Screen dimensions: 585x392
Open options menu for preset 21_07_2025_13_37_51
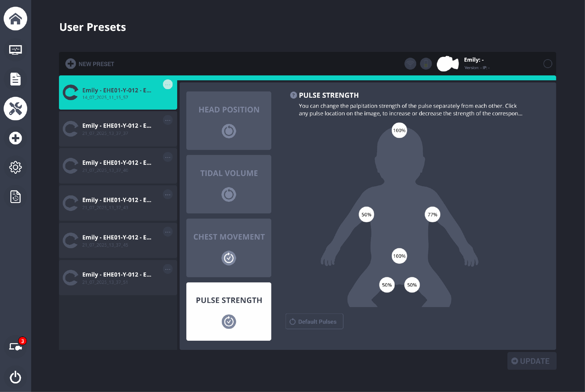(168, 269)
